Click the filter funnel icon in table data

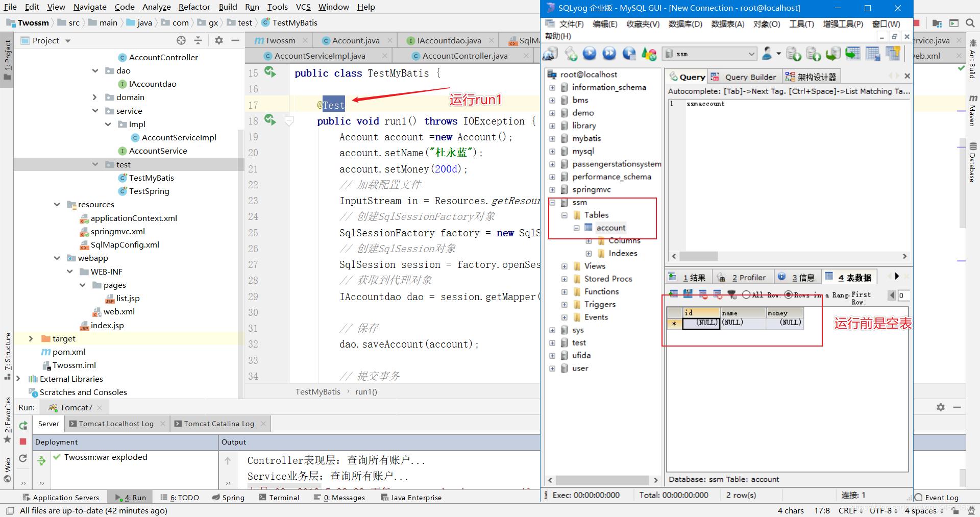(732, 294)
